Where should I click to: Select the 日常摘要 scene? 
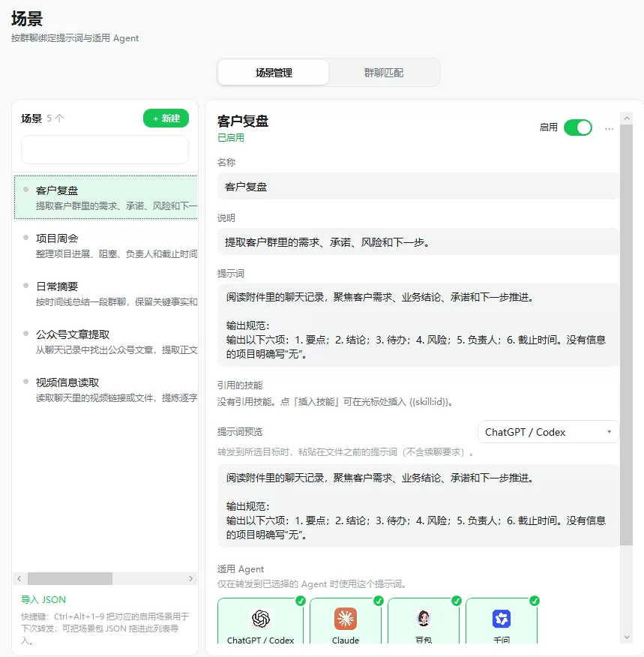(x=106, y=294)
